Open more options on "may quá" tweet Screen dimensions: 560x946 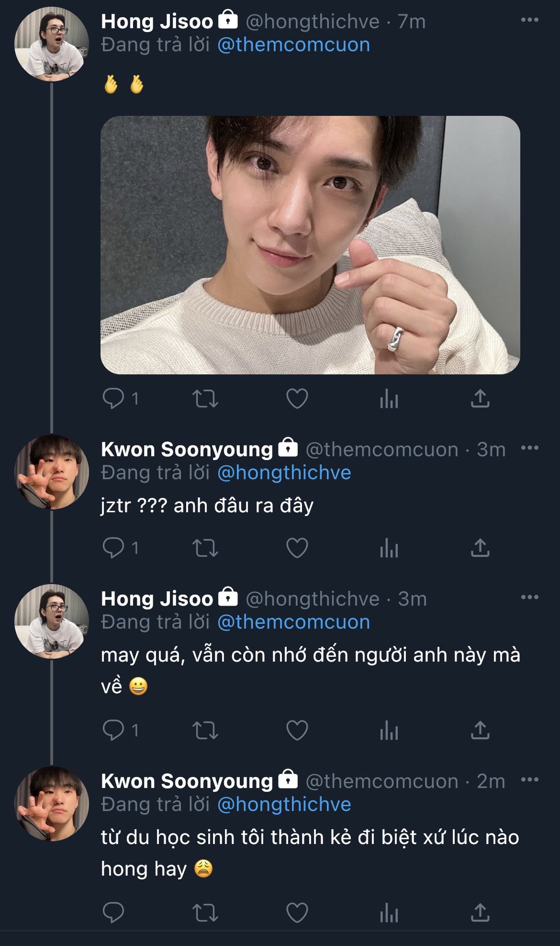coord(529,597)
